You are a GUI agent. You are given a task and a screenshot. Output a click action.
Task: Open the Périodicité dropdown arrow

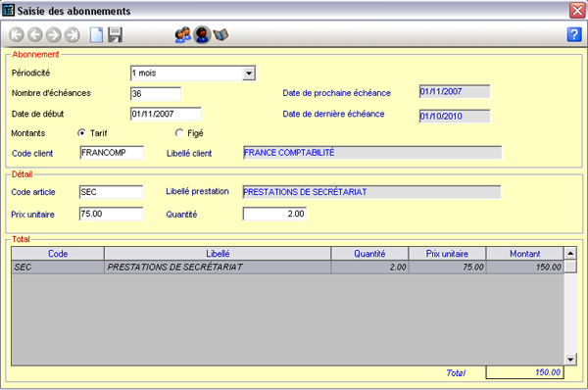click(249, 73)
